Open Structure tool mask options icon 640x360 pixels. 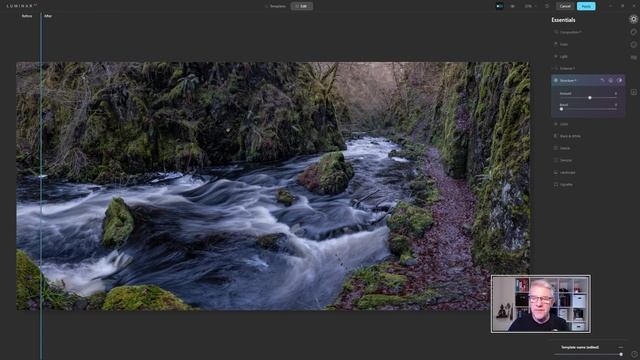tap(611, 80)
